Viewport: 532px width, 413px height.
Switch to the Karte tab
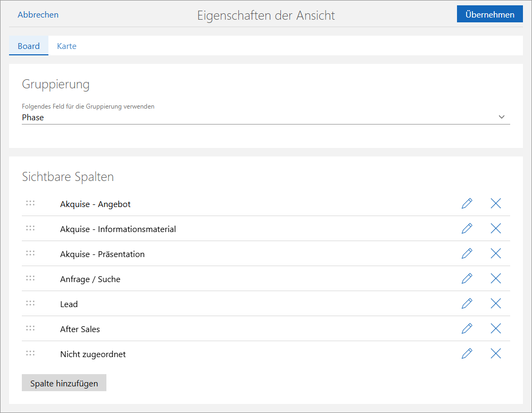click(66, 46)
